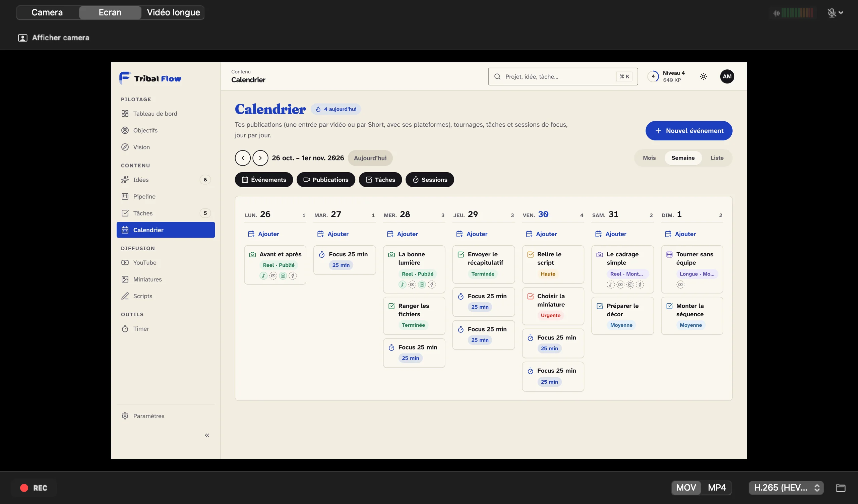Select the Camera recording tab
This screenshot has width=858, height=504.
[47, 13]
